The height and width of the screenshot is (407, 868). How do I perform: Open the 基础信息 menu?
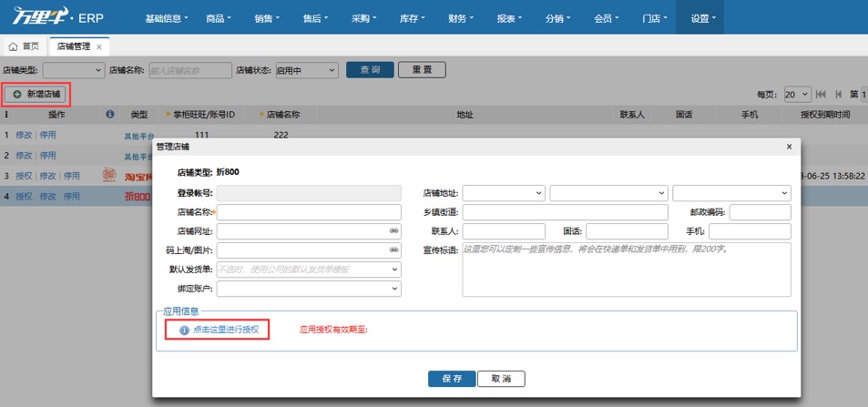click(167, 18)
